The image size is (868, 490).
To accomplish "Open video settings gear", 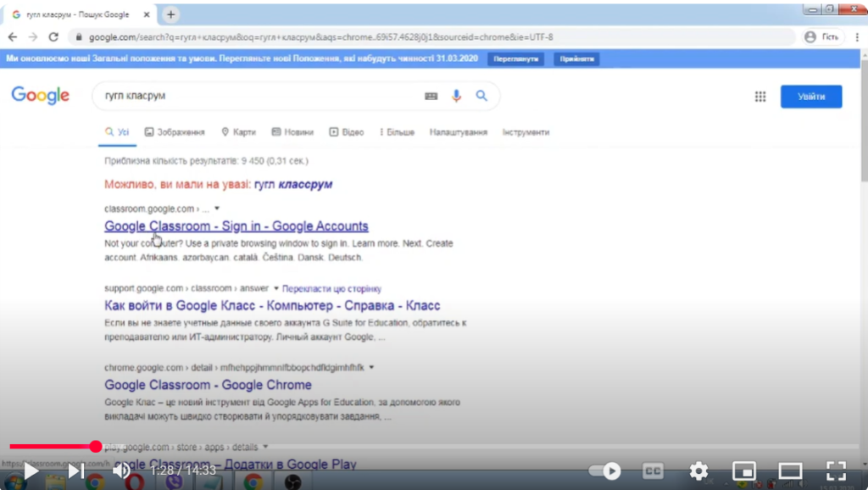I will (698, 471).
